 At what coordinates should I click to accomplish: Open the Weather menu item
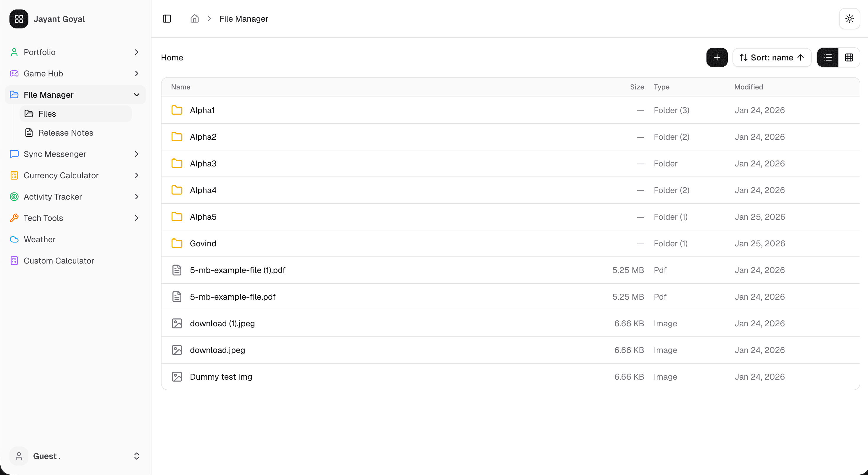pos(75,239)
